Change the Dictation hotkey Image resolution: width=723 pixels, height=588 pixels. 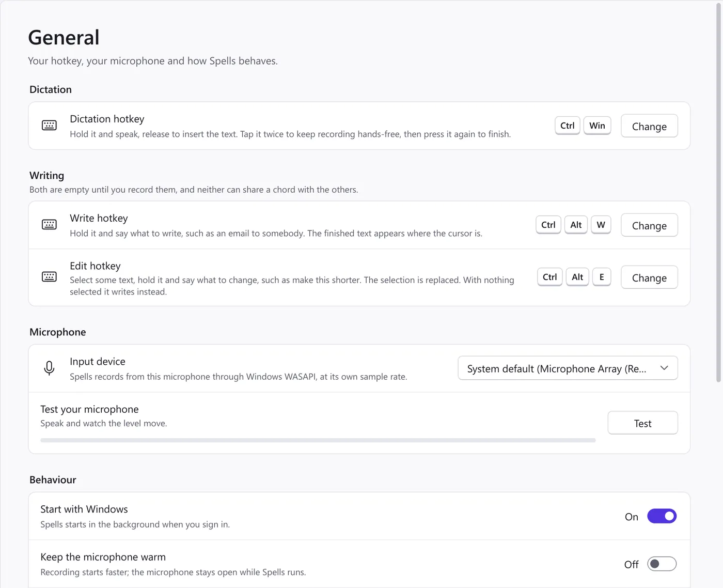click(649, 126)
